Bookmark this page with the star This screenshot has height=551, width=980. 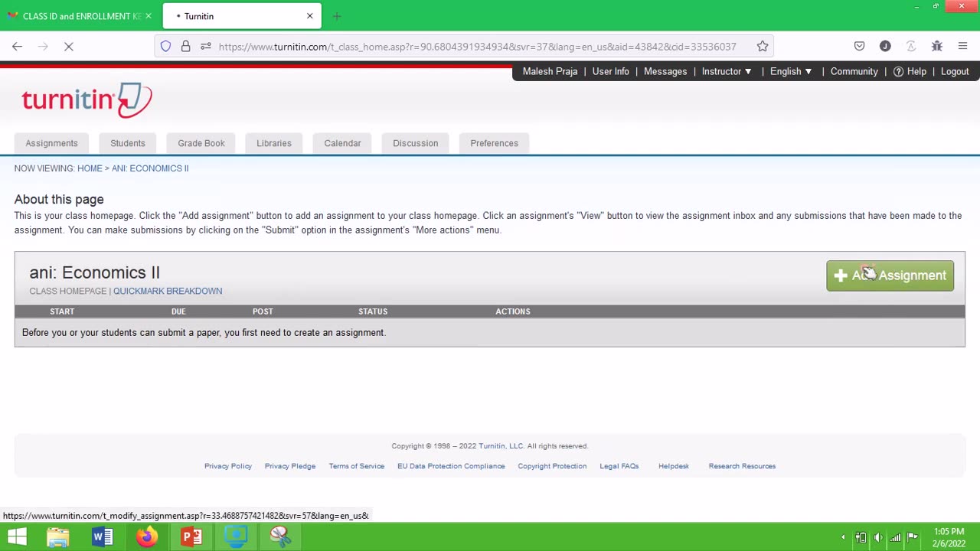763,47
